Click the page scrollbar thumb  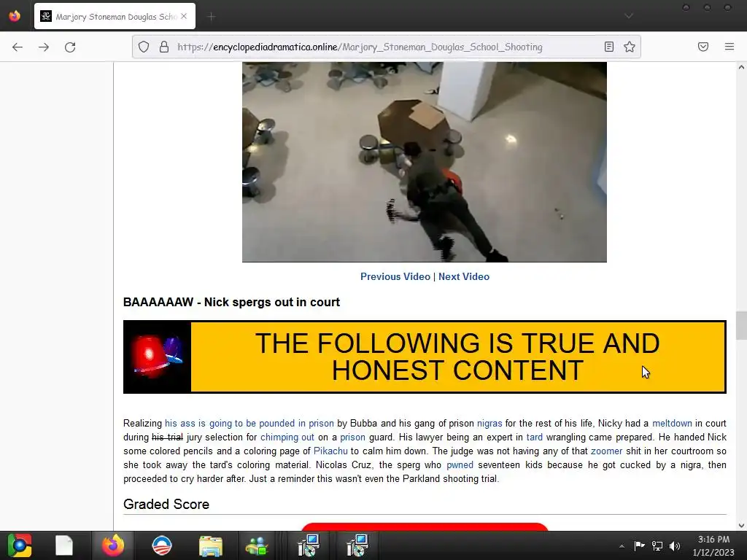coord(741,325)
